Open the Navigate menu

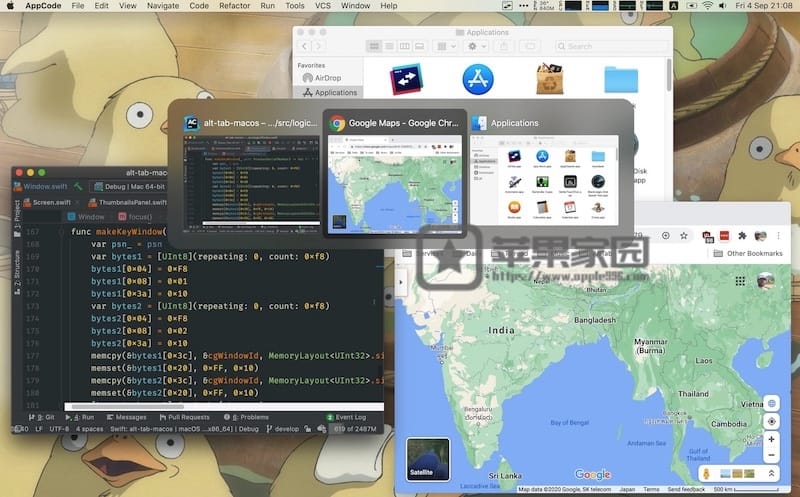[x=163, y=6]
